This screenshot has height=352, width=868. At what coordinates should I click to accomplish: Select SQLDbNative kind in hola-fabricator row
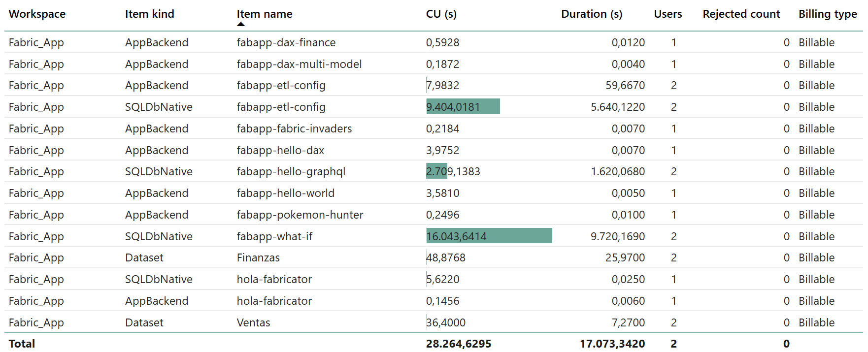coord(159,279)
